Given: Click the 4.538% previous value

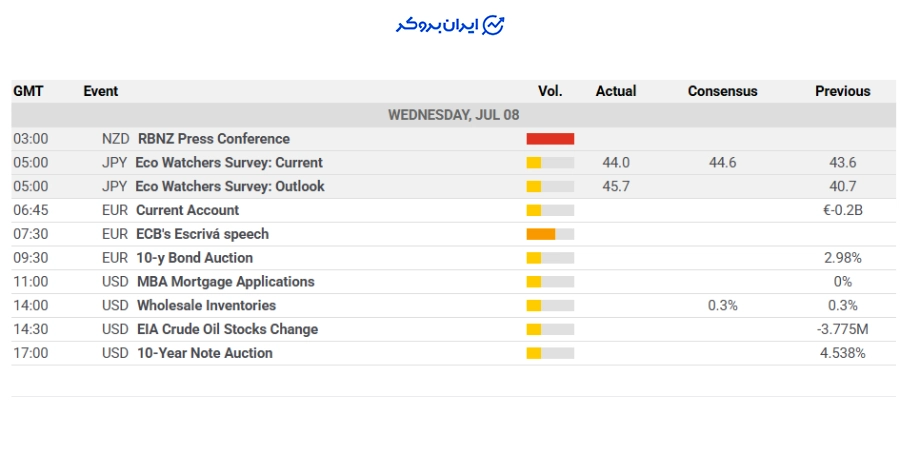Looking at the screenshot, I should coord(843,353).
